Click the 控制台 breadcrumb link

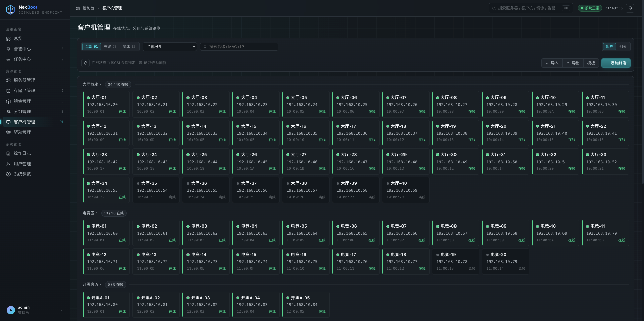(88, 8)
